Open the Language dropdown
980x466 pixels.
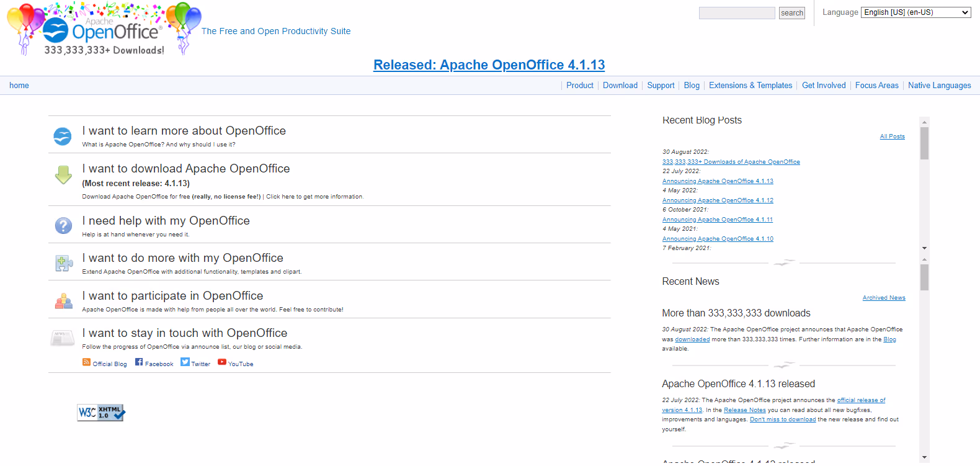point(915,12)
